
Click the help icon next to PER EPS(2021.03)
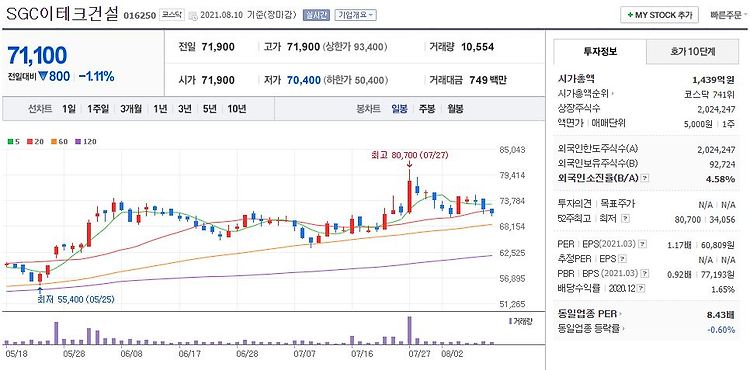pyautogui.click(x=642, y=244)
